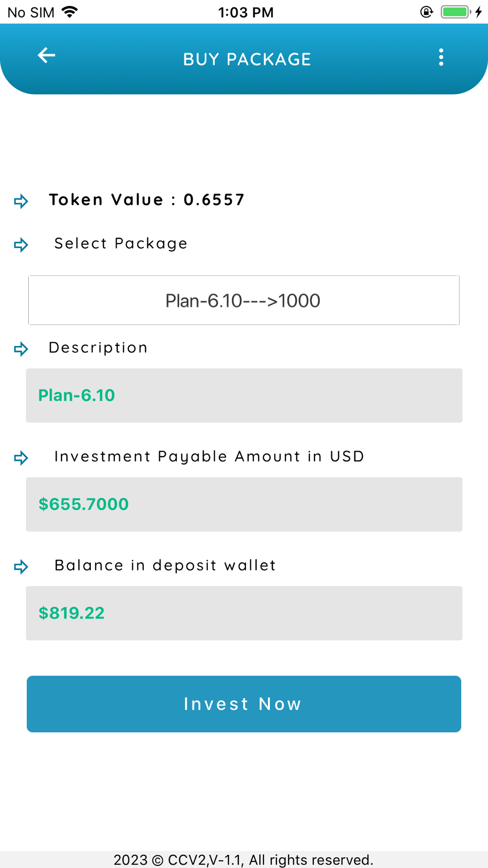The width and height of the screenshot is (488, 868).
Task: Click the BUY PACKAGE header title
Action: click(x=247, y=59)
